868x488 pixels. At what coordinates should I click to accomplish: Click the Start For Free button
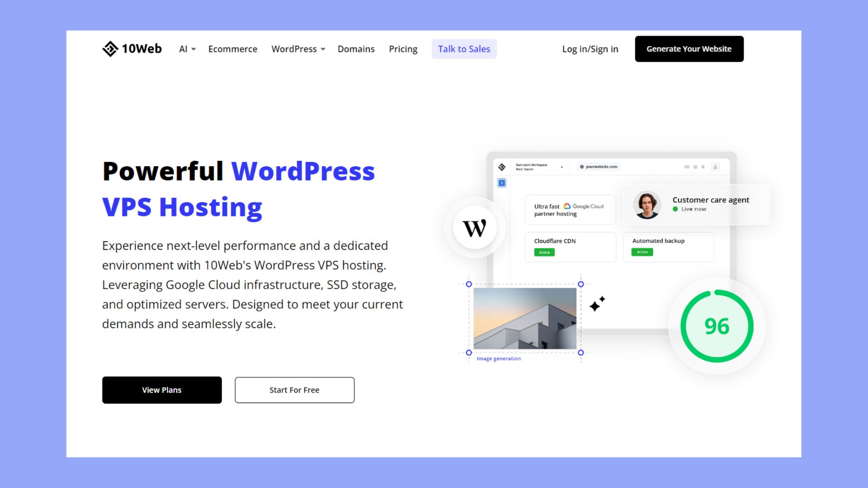coord(294,389)
